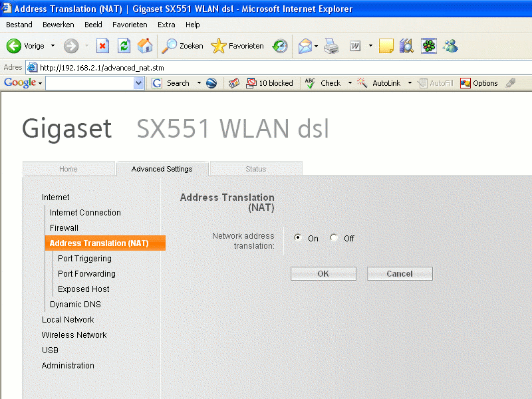Open the Search button dropdown arrow
This screenshot has height=399, width=532.
click(199, 82)
